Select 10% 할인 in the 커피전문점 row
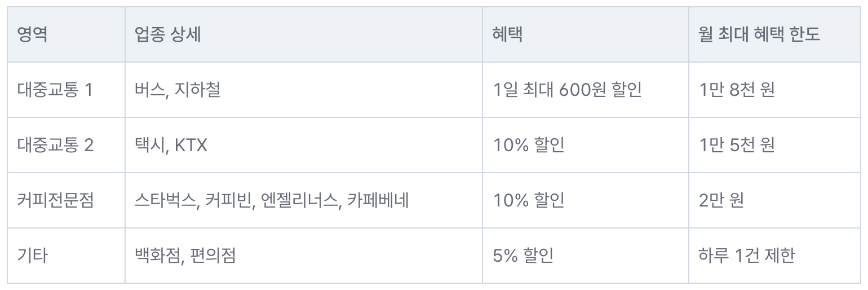The image size is (868, 290). 586,200
